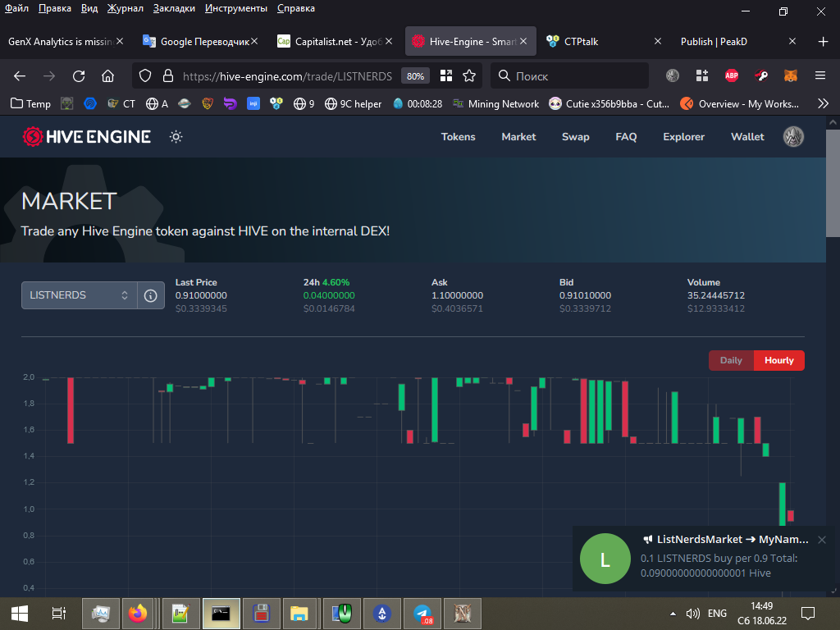Open the Temp bookmarks folder

pos(30,103)
